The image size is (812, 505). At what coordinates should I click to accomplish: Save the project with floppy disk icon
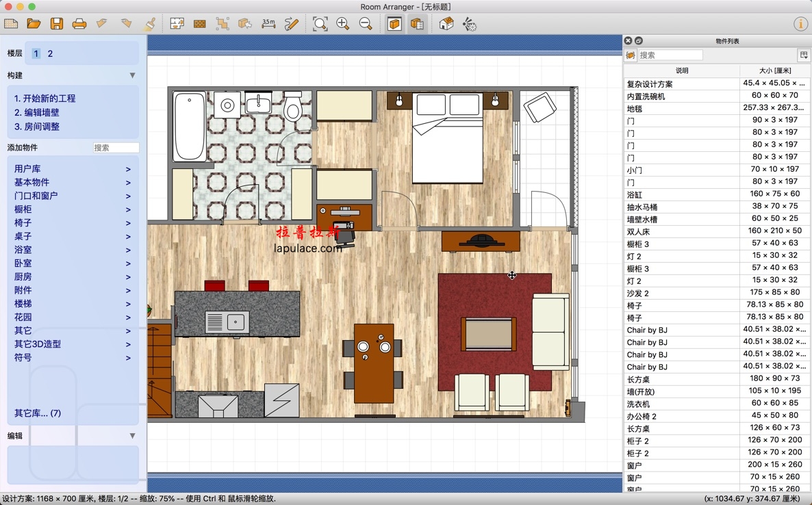tap(56, 24)
